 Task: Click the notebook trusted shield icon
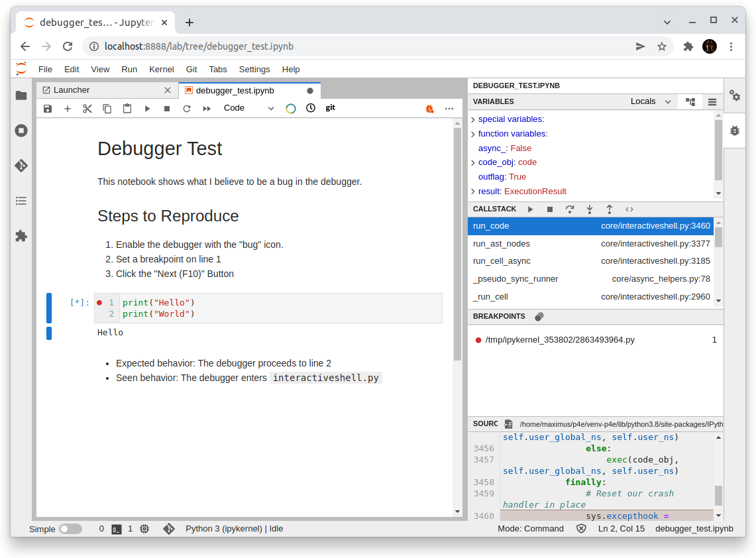pyautogui.click(x=582, y=529)
